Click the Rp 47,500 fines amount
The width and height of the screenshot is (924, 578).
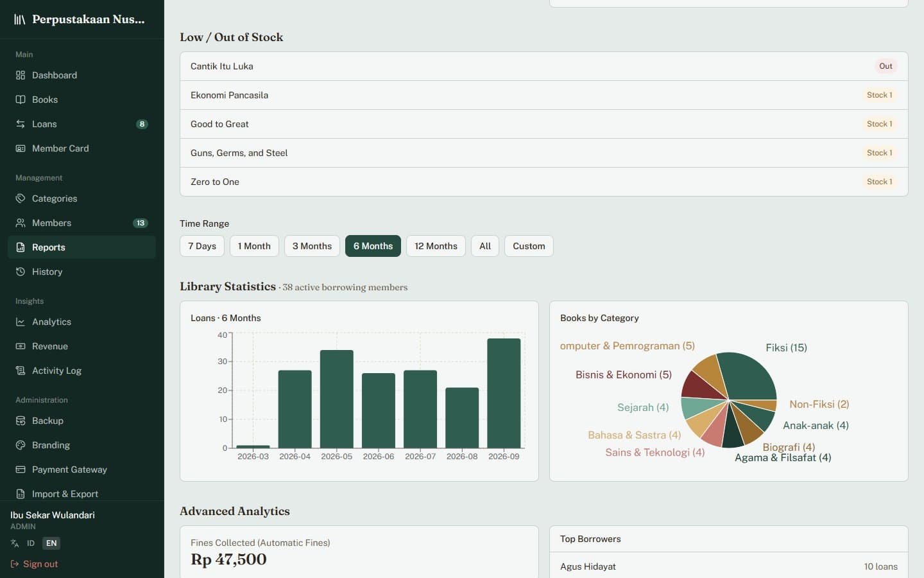click(x=228, y=559)
